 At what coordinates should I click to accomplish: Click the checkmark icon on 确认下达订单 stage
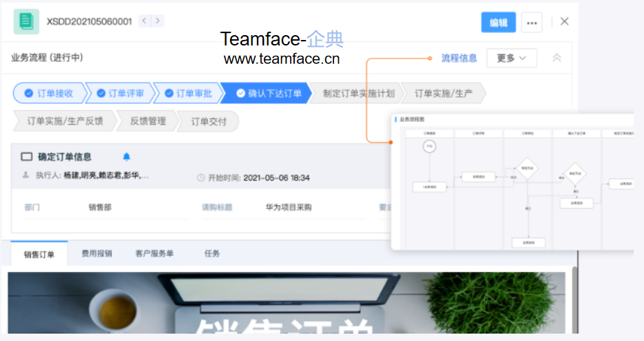pyautogui.click(x=241, y=93)
